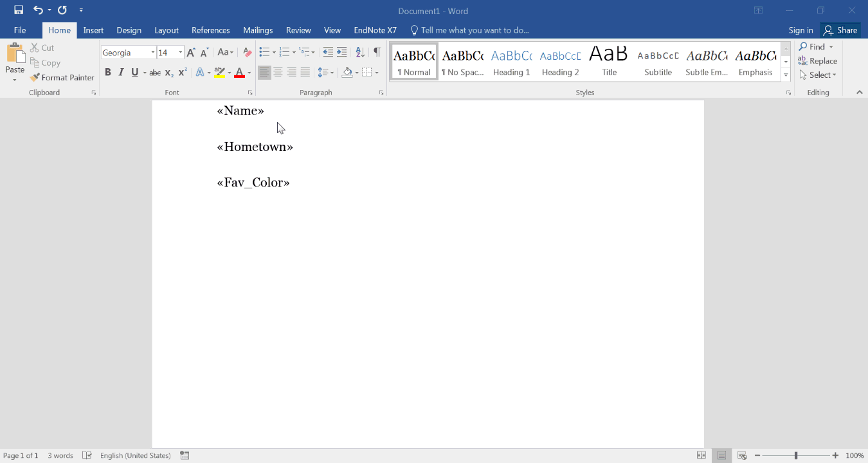The width and height of the screenshot is (868, 463).
Task: Click the Sort A to Z icon
Action: click(x=360, y=53)
